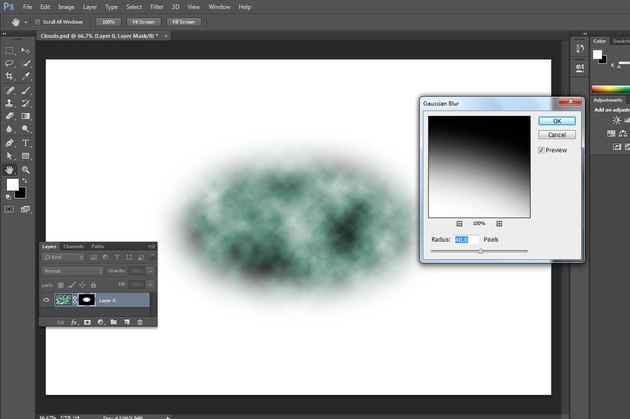Select the Crop tool
Image resolution: width=630 pixels, height=419 pixels.
[x=9, y=76]
